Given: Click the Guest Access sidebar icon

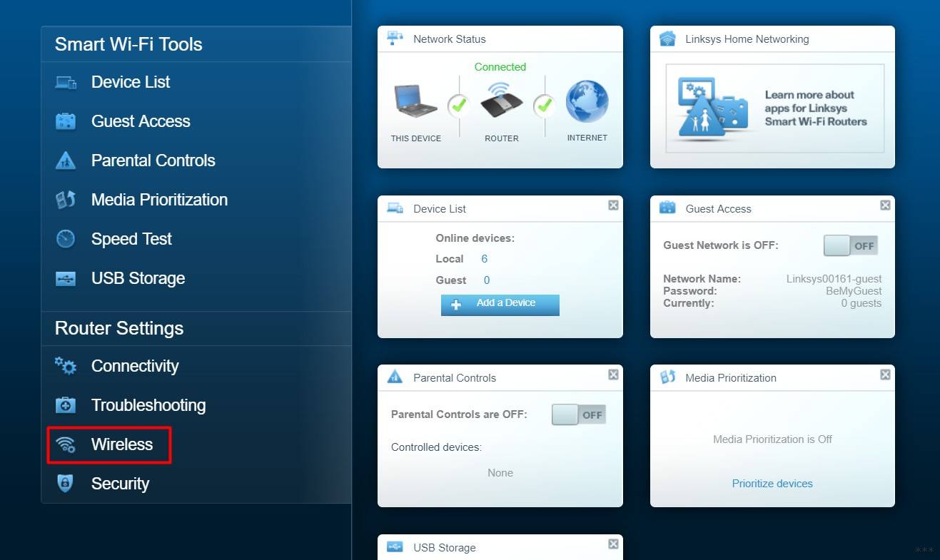Looking at the screenshot, I should point(66,122).
